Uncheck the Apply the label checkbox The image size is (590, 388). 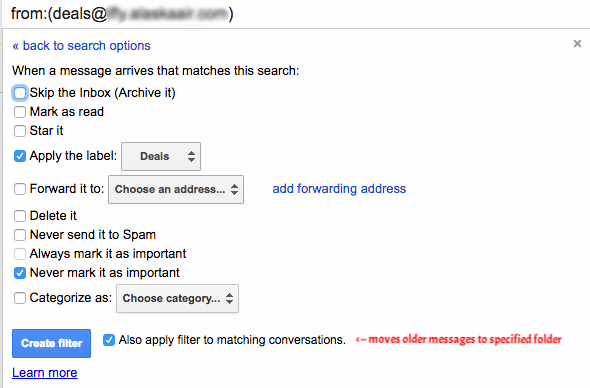pos(20,156)
